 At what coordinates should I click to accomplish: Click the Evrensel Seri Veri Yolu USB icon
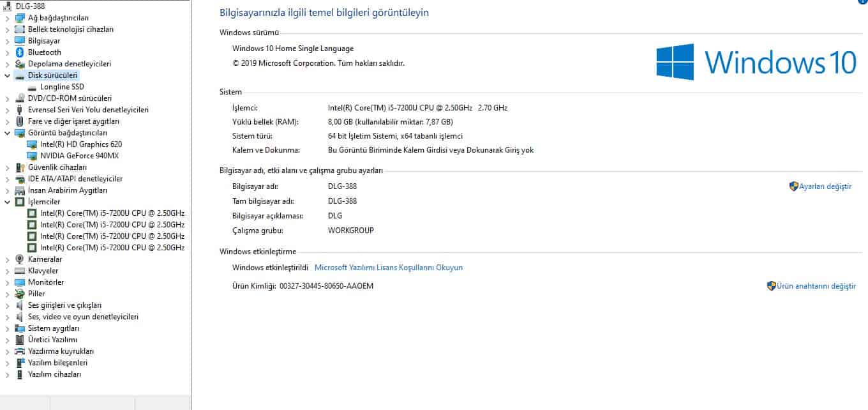[x=20, y=110]
